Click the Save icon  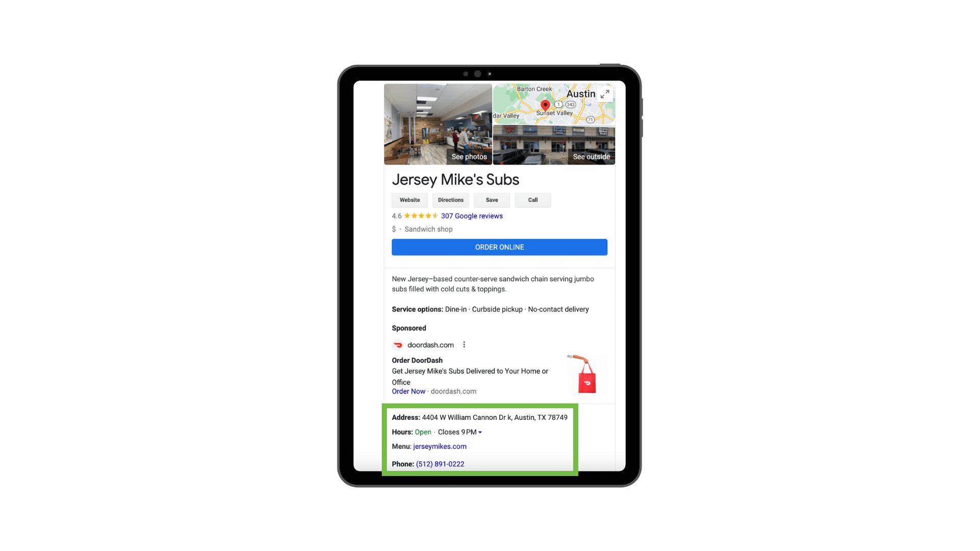point(492,199)
